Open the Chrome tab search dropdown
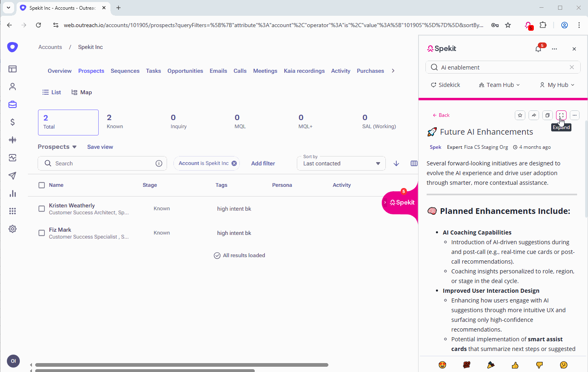 click(x=8, y=8)
